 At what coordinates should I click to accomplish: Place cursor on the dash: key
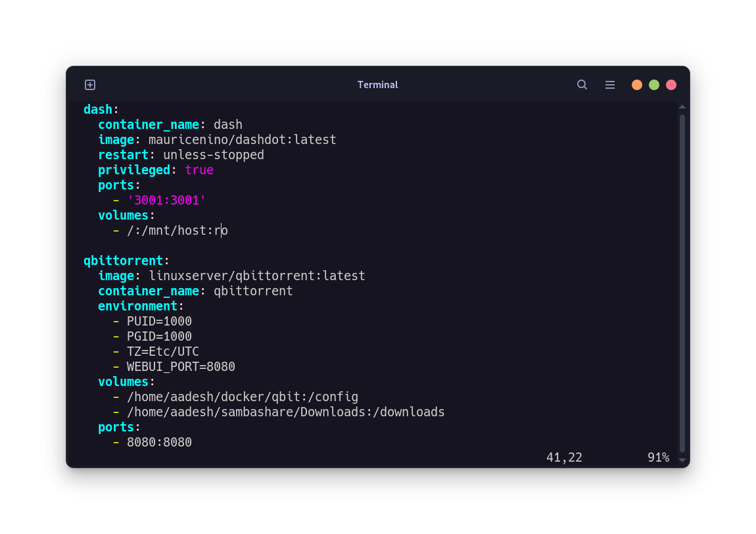pos(97,109)
